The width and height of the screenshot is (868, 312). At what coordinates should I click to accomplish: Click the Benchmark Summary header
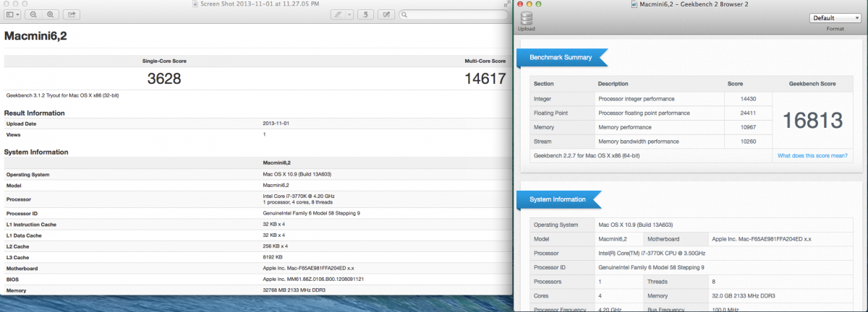(561, 57)
